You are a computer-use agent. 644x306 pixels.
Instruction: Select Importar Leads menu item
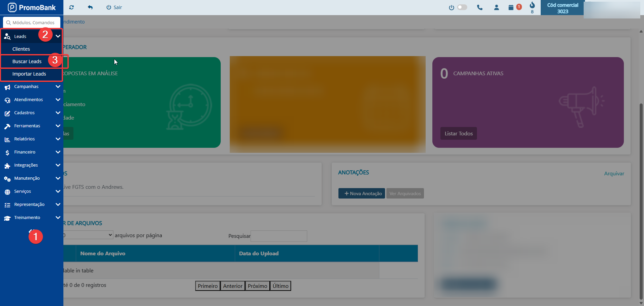pyautogui.click(x=29, y=74)
